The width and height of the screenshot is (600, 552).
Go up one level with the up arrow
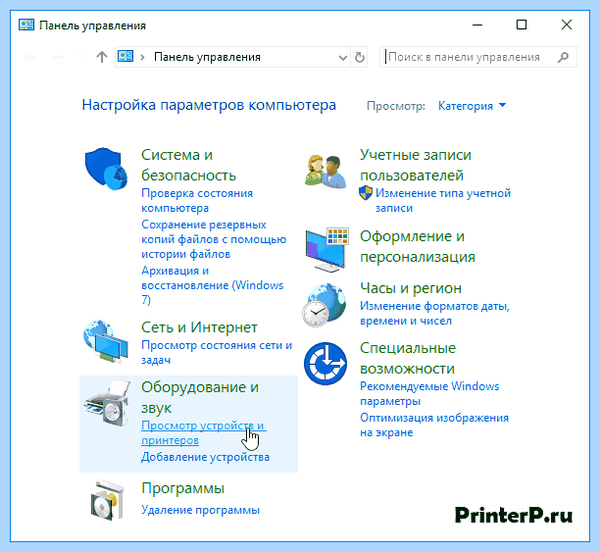(x=101, y=57)
